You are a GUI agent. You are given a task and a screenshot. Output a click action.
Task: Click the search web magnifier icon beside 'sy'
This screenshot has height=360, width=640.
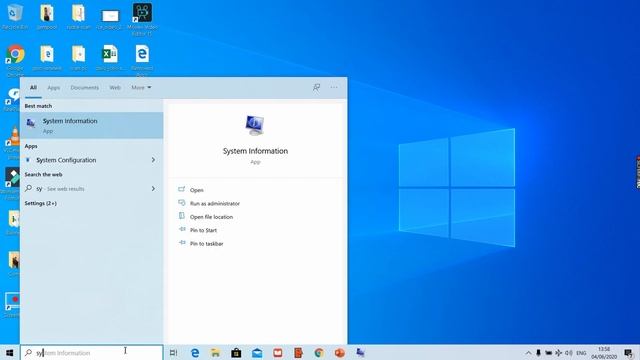28,189
